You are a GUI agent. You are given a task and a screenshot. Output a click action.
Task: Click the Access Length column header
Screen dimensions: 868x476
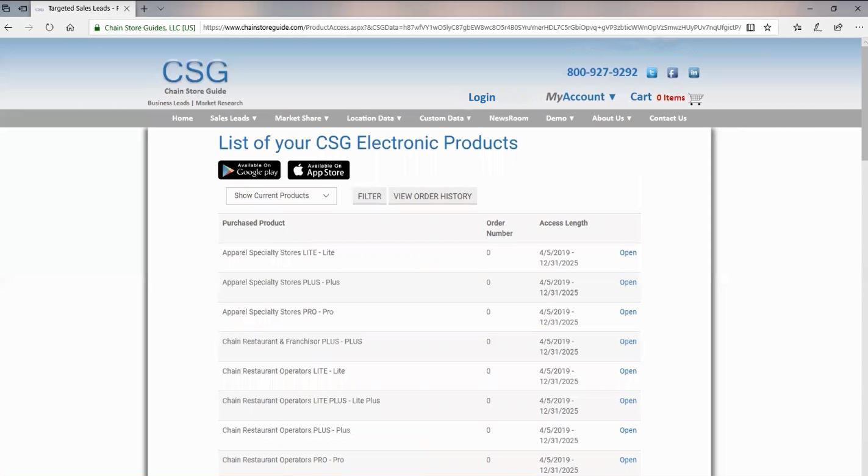click(x=564, y=223)
